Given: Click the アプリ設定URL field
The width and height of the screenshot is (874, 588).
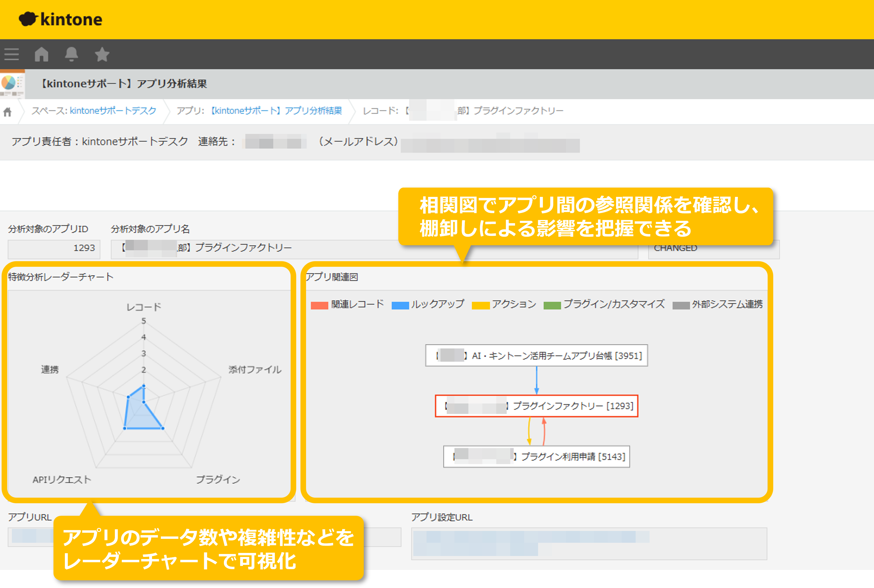Looking at the screenshot, I should point(589,543).
